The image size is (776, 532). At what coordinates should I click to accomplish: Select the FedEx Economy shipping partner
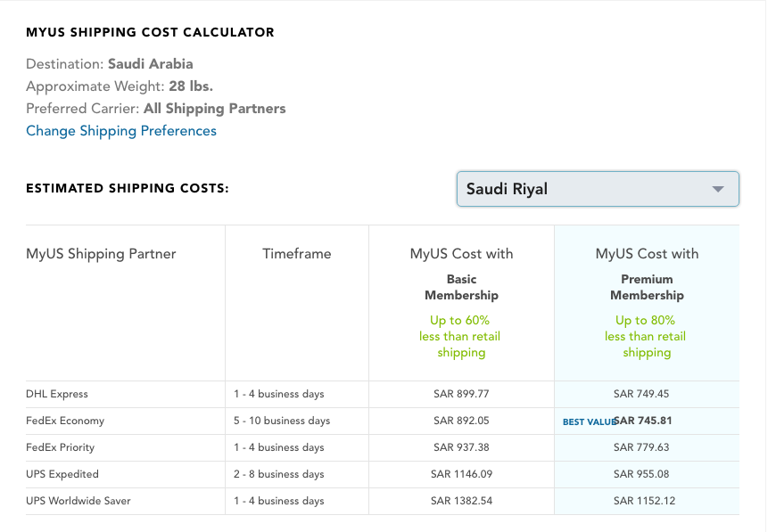[x=65, y=421]
